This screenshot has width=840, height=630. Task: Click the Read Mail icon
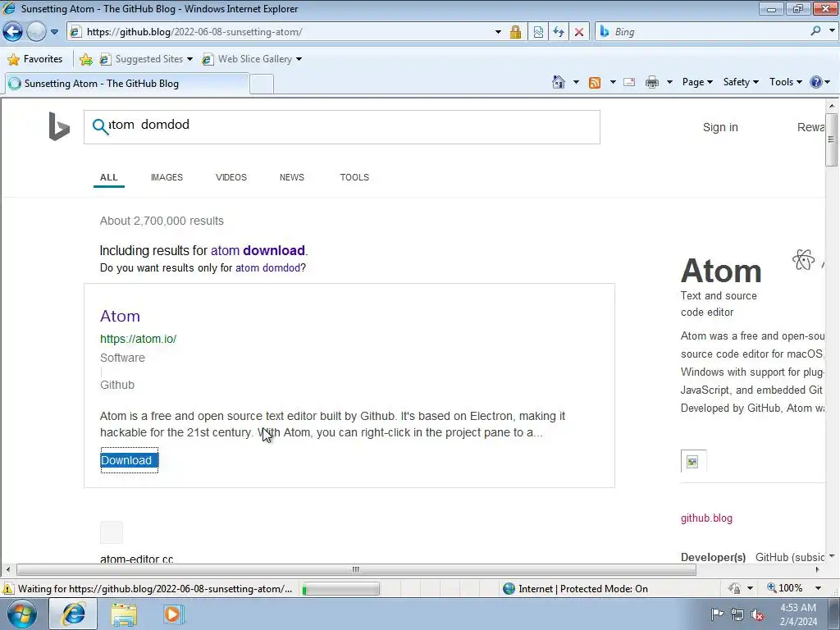[x=629, y=83]
